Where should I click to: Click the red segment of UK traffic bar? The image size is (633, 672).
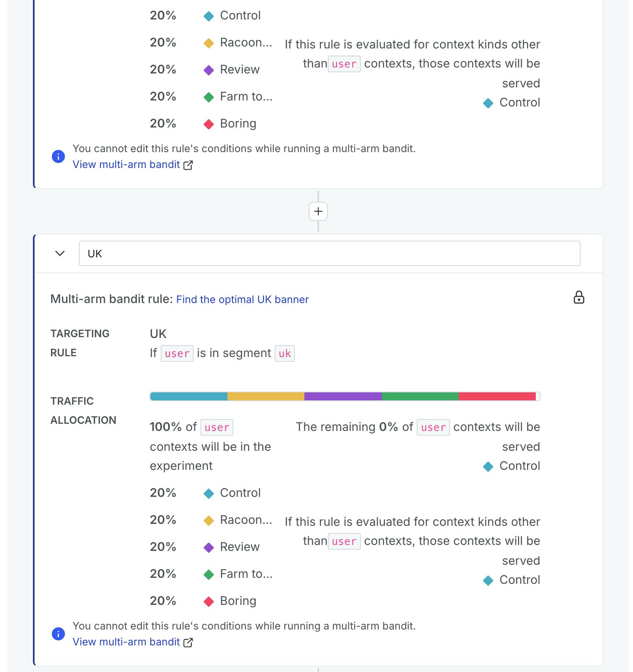(497, 396)
